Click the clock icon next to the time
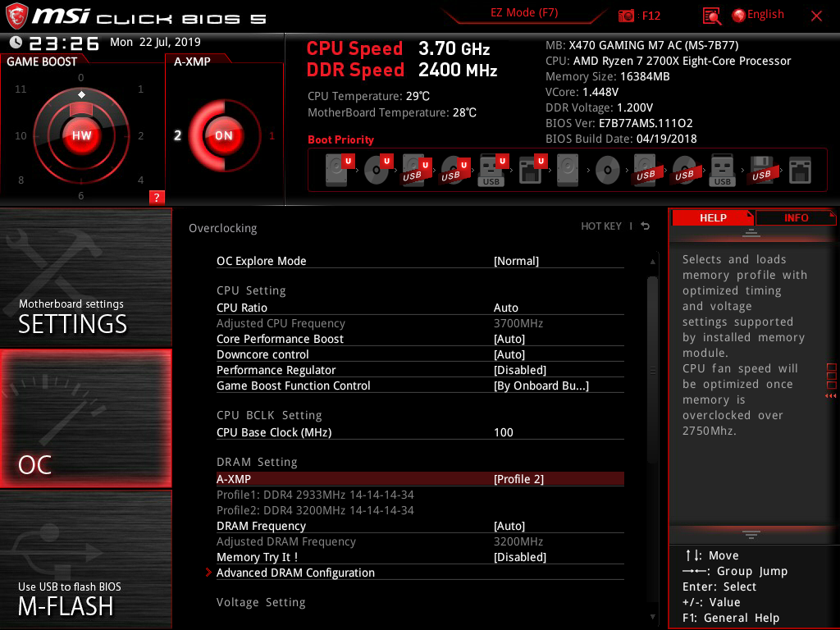This screenshot has width=840, height=630. coord(16,42)
